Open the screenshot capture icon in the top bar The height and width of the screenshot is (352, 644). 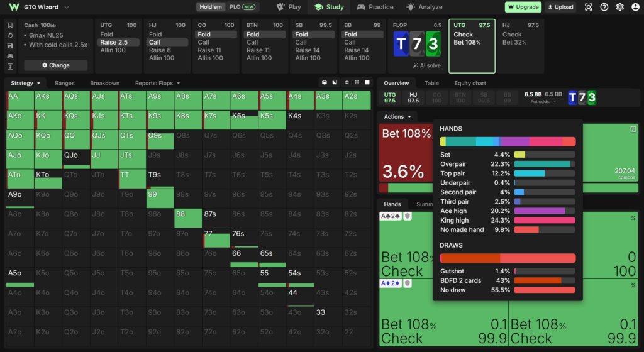[589, 7]
